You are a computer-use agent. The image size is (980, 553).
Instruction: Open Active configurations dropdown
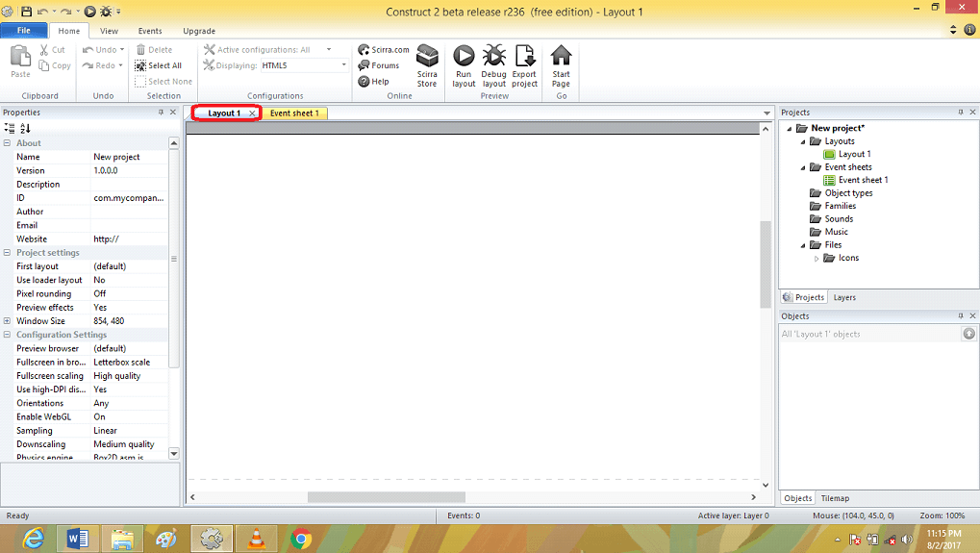[x=329, y=49]
